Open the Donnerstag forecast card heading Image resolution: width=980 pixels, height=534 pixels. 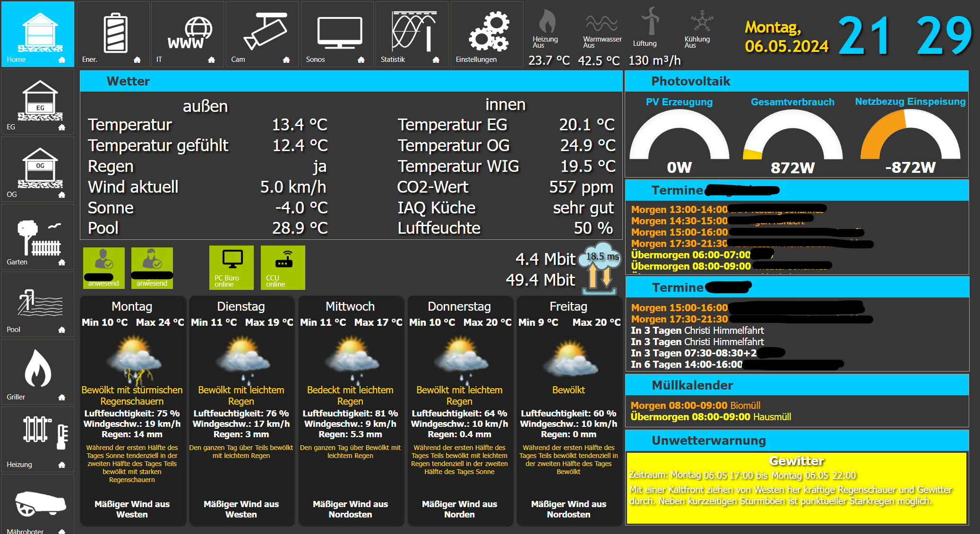[x=459, y=306]
